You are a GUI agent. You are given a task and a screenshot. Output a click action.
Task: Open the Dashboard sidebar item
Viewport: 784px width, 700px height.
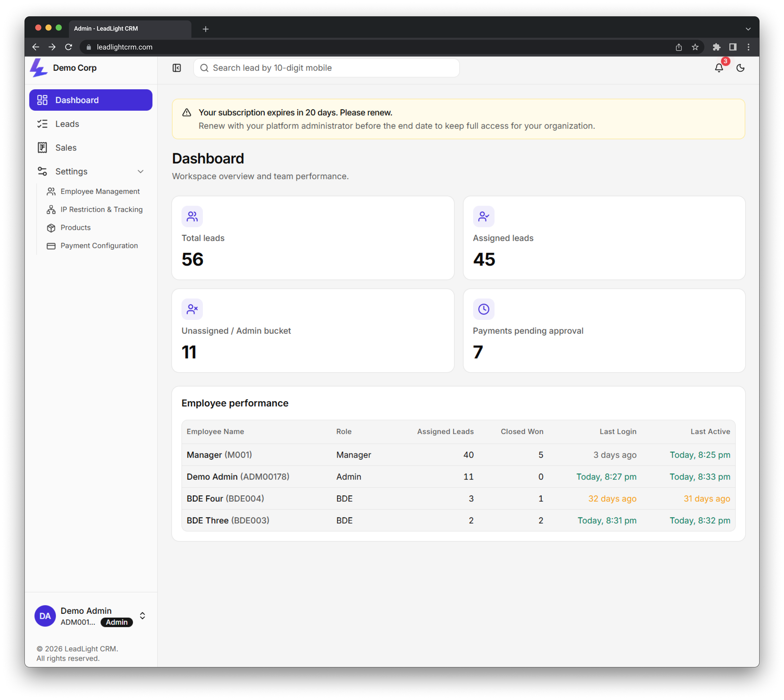(91, 100)
